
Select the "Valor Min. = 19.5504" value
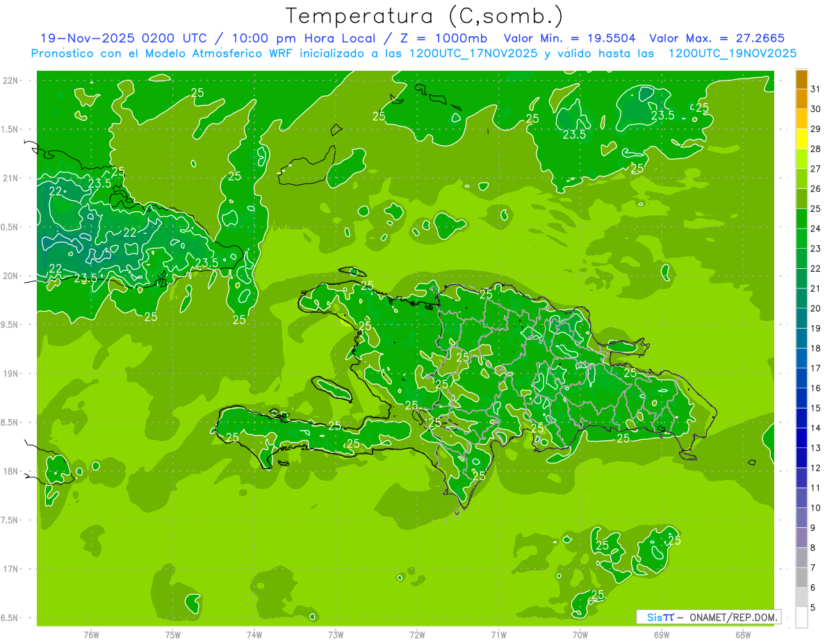[x=570, y=38]
